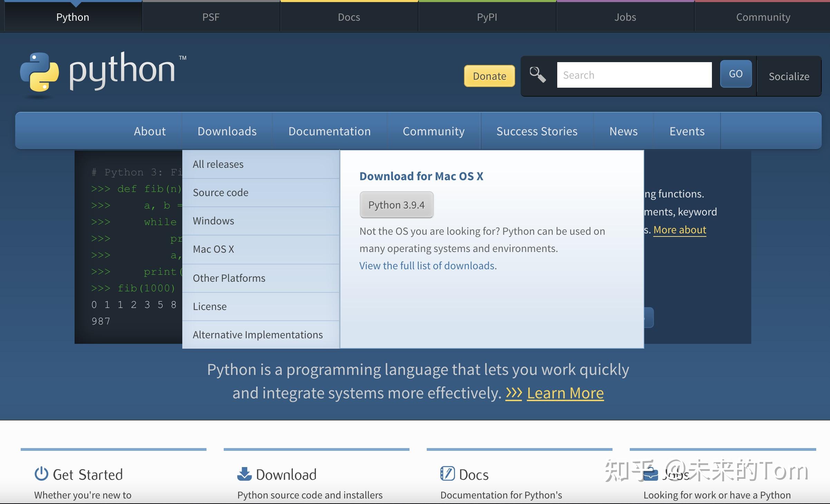
Task: Click the Python 3.9.4 download button
Action: point(396,204)
